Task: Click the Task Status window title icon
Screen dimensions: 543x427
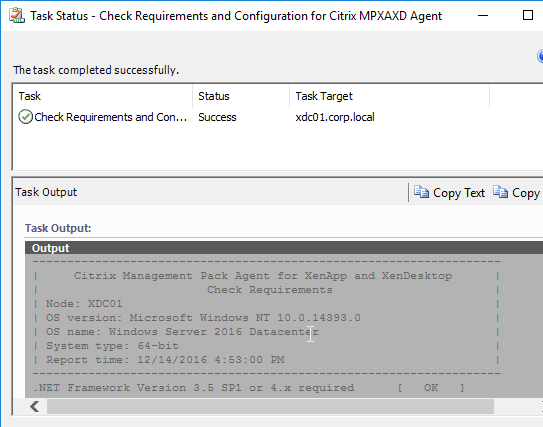Action: pyautogui.click(x=17, y=16)
